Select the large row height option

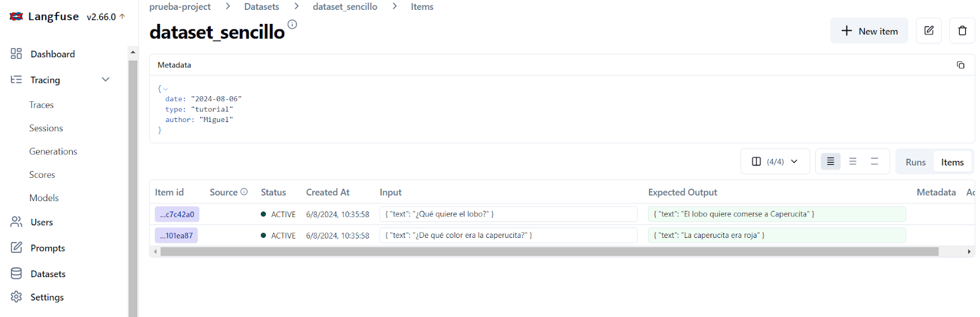(x=875, y=161)
